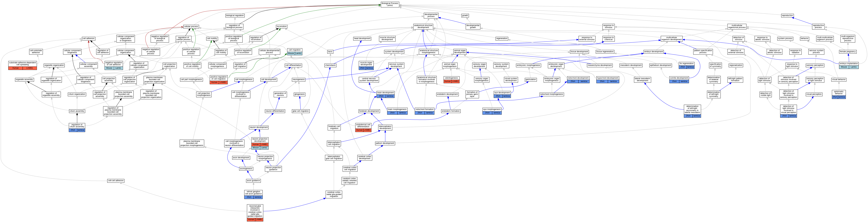Click the 'response to stimulus' node
This screenshot has width=868, height=223.
click(x=609, y=26)
